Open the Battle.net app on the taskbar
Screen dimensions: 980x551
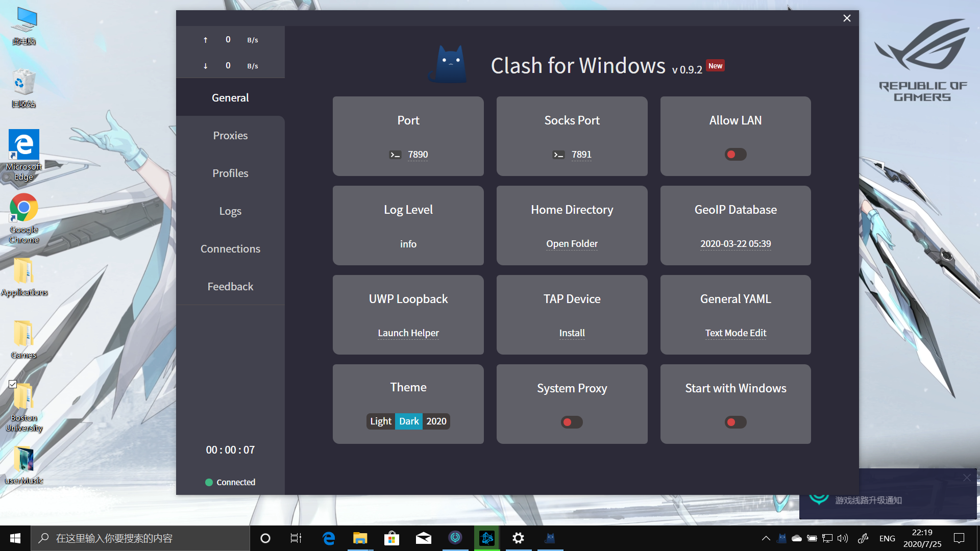487,538
